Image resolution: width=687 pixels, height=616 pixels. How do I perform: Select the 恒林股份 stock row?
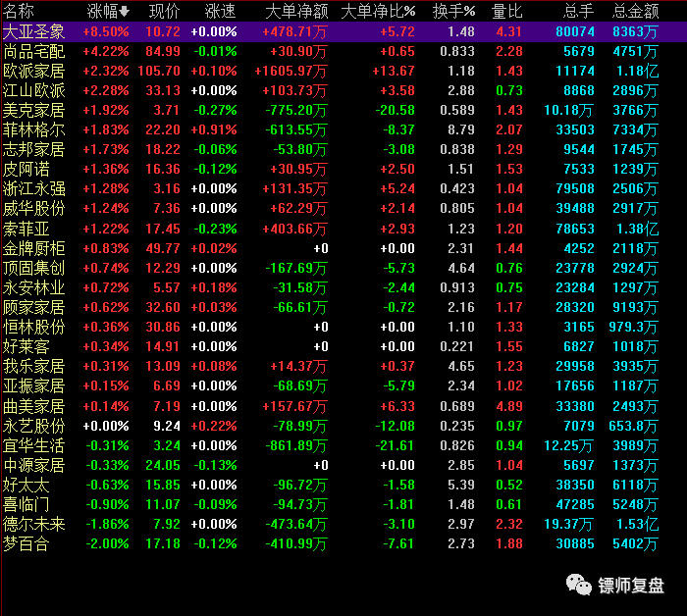pyautogui.click(x=343, y=327)
